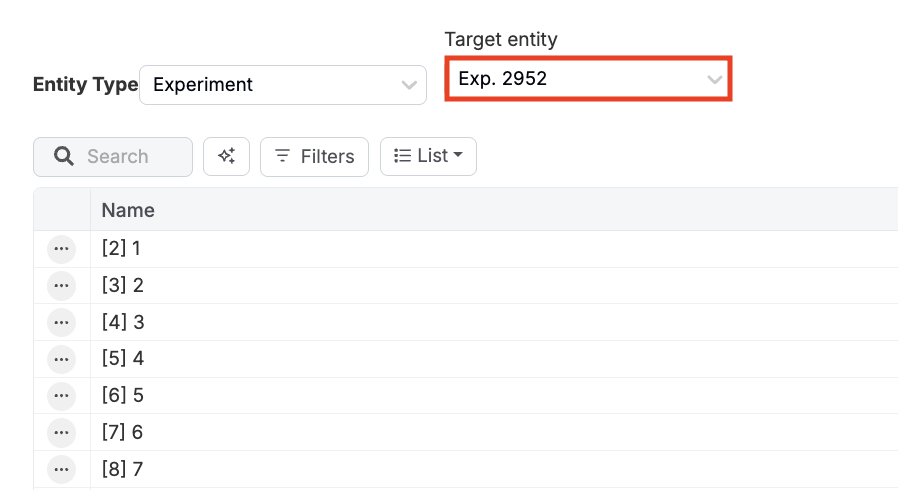The height and width of the screenshot is (490, 898).
Task: Click the row labeled [6] 5
Action: tap(123, 395)
